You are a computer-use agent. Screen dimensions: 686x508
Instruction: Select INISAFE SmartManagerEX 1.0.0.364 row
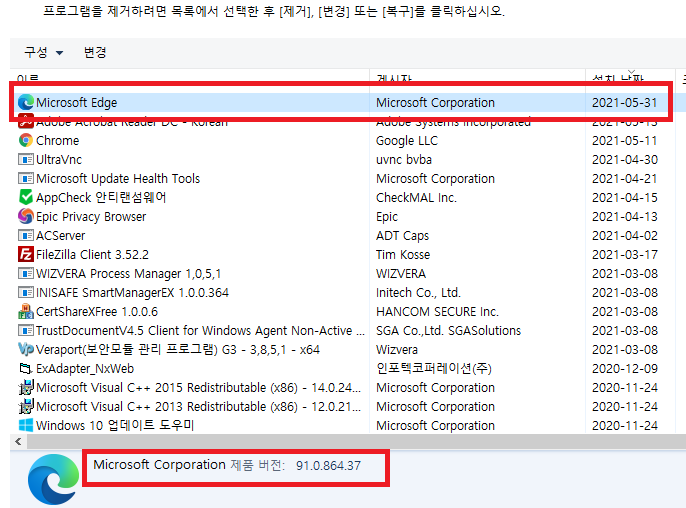132,293
